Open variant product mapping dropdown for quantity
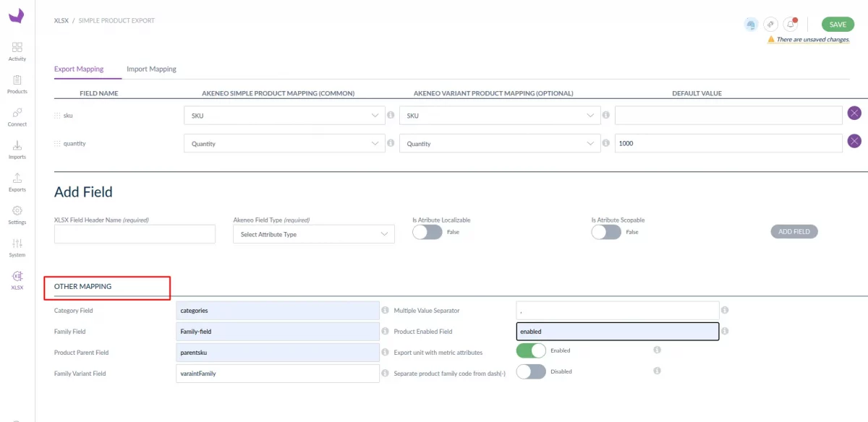 (x=500, y=144)
